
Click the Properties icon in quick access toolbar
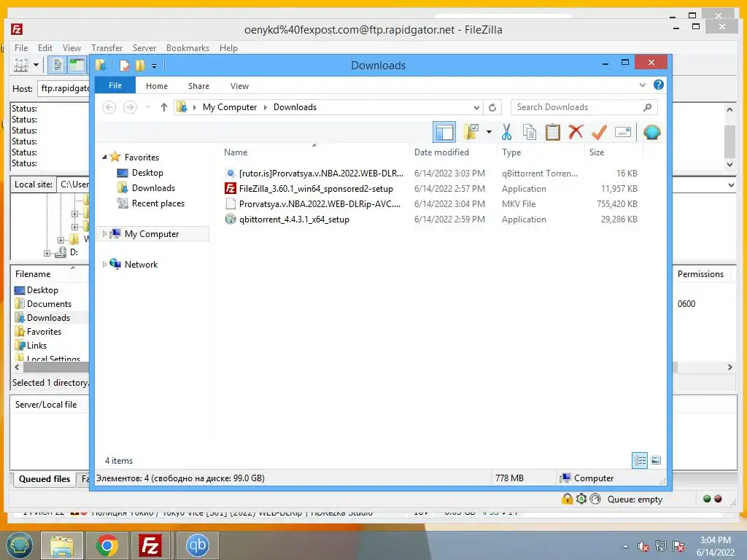pyautogui.click(x=124, y=65)
